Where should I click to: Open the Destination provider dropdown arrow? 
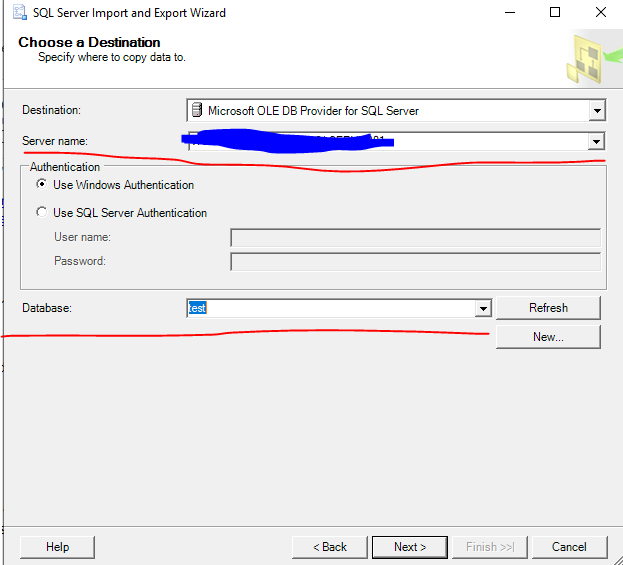597,110
